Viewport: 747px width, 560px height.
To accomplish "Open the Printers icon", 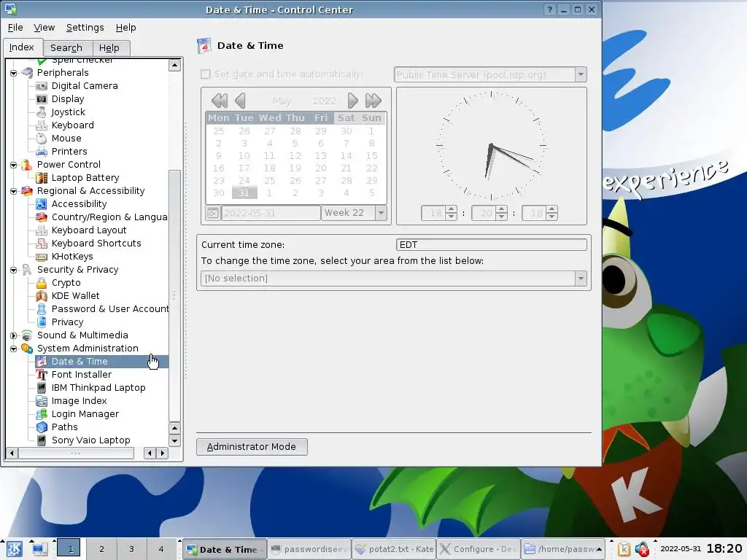I will [x=42, y=152].
